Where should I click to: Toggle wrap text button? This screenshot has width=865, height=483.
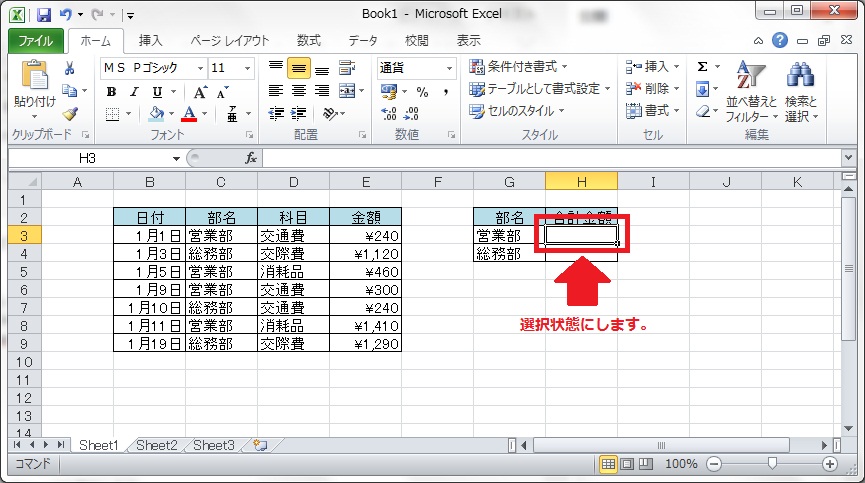point(347,68)
